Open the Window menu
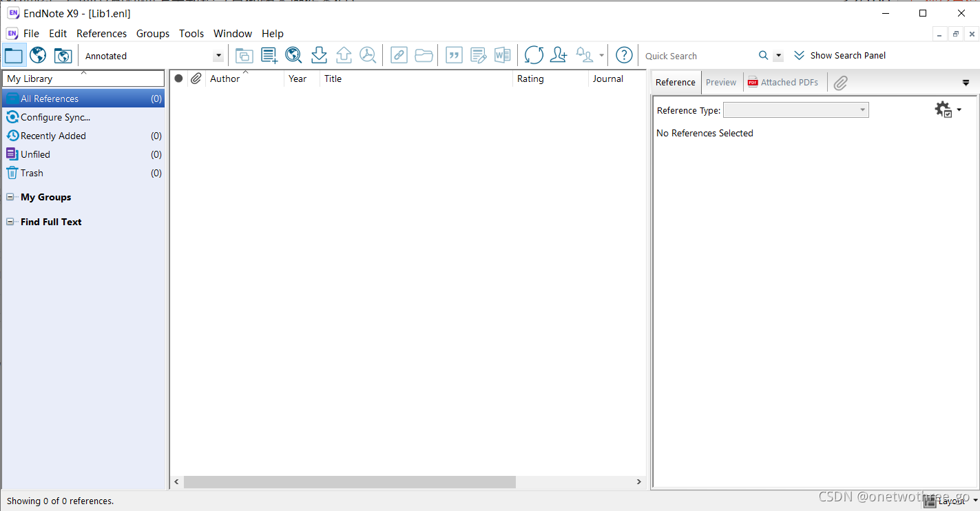This screenshot has width=980, height=511. pyautogui.click(x=233, y=34)
